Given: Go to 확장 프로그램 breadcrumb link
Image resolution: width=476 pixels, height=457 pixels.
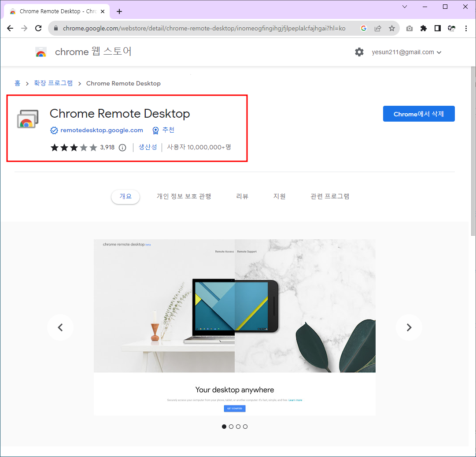Looking at the screenshot, I should click(53, 83).
